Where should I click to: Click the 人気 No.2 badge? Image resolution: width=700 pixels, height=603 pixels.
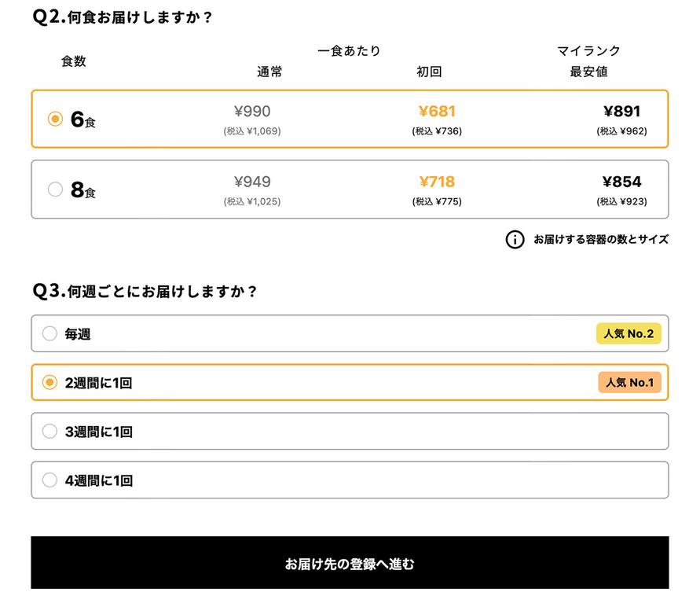[629, 334]
